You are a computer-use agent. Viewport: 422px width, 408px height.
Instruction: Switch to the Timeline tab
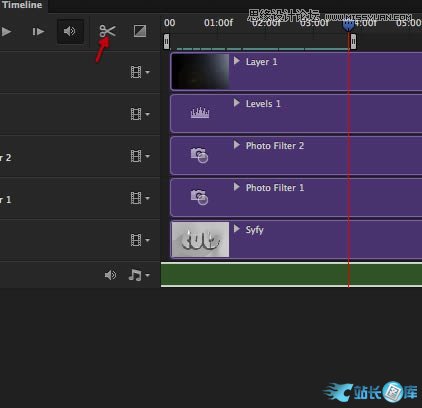pyautogui.click(x=22, y=5)
